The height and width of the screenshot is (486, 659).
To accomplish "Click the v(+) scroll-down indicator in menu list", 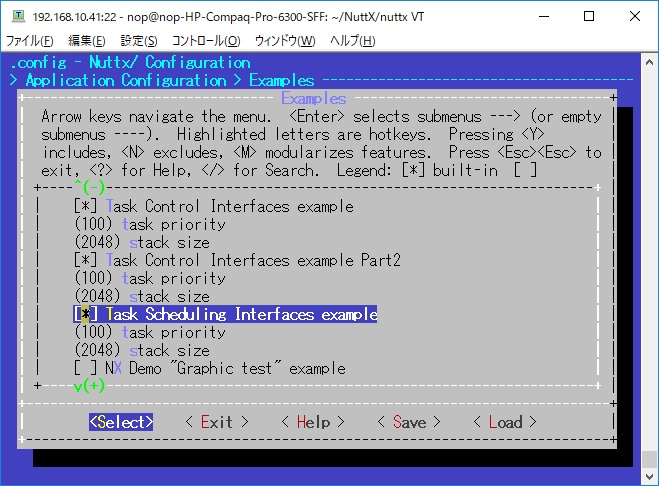I will pyautogui.click(x=89, y=386).
